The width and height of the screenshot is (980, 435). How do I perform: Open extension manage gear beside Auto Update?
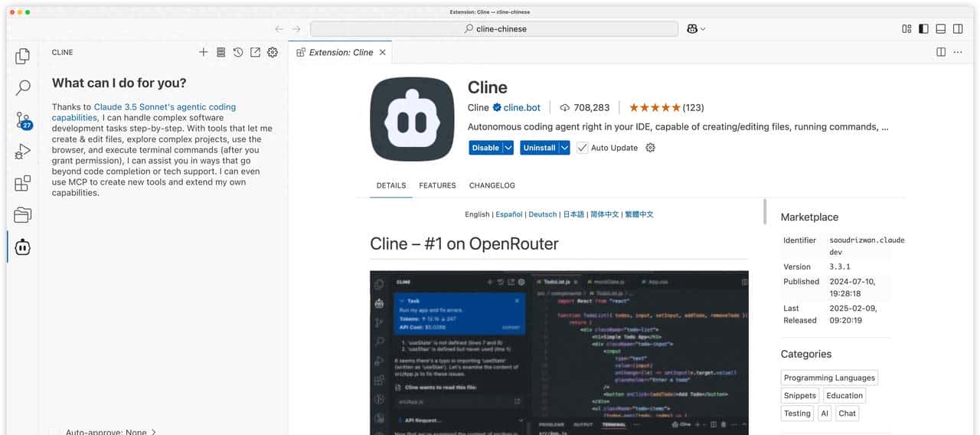651,148
